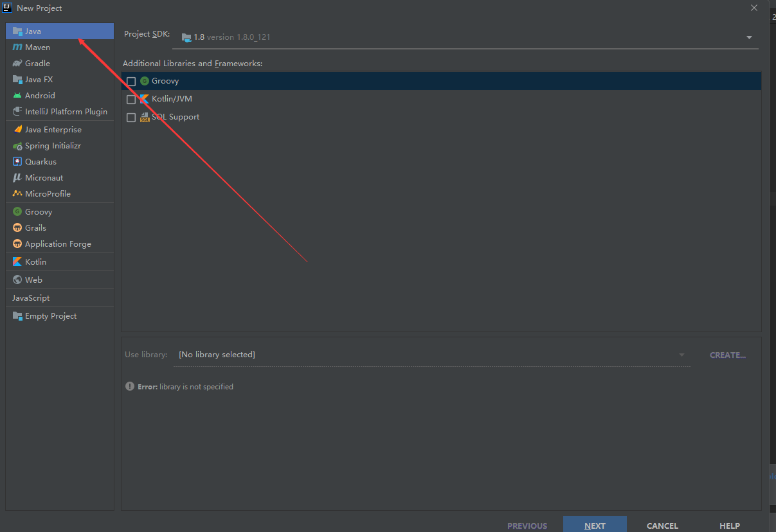The height and width of the screenshot is (532, 776).
Task: Click 'SQL Support' label in frameworks list
Action: [x=176, y=117]
